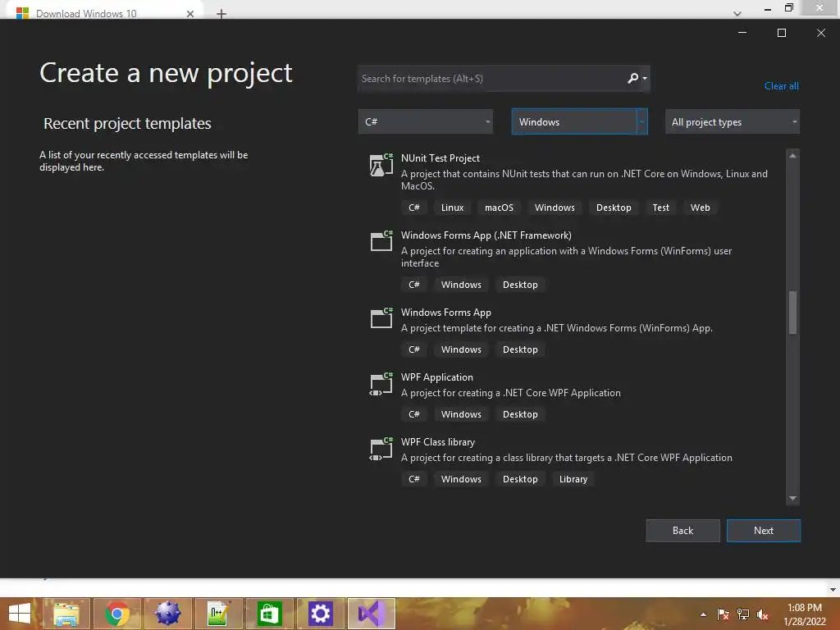The height and width of the screenshot is (630, 840).
Task: Open the C# language filter dropdown
Action: [426, 121]
